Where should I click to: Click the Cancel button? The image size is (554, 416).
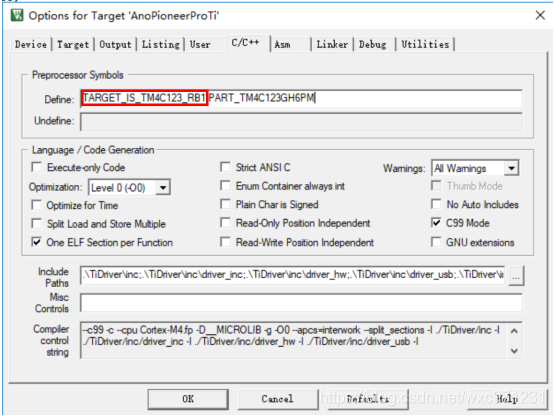tap(278, 399)
